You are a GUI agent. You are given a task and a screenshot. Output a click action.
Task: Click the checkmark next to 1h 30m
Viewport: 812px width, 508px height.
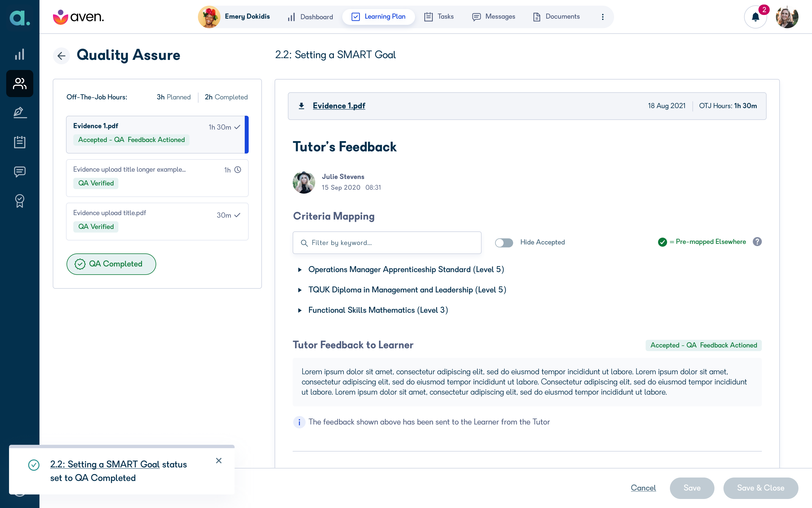coord(237,127)
